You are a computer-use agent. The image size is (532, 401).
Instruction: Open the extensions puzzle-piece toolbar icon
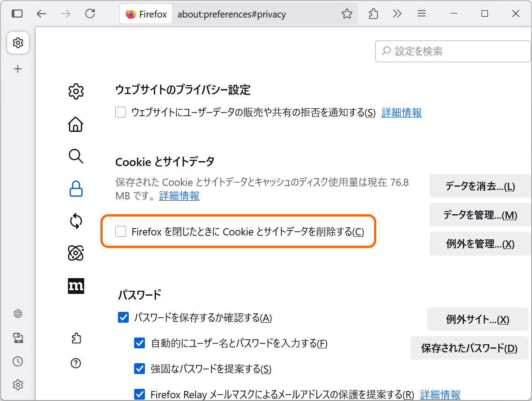[x=373, y=14]
